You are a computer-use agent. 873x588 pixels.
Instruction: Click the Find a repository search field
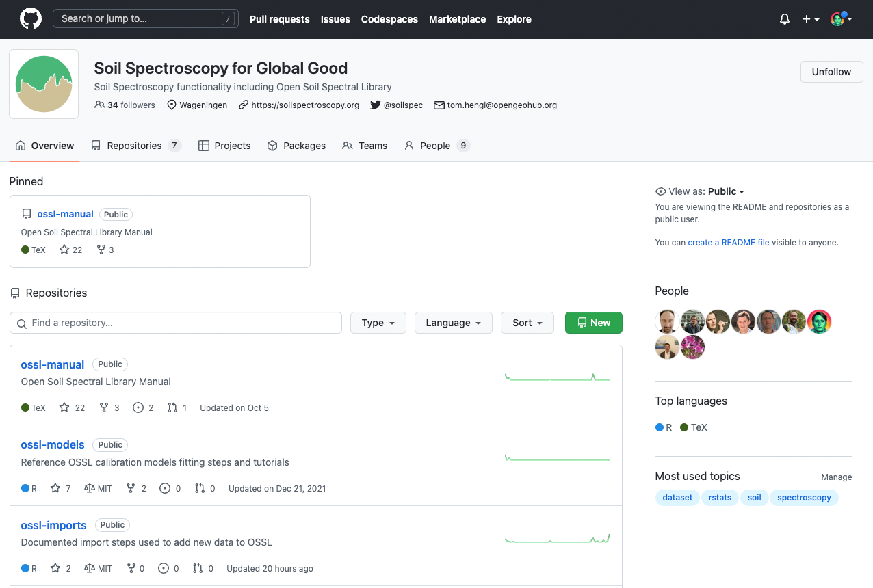point(175,322)
